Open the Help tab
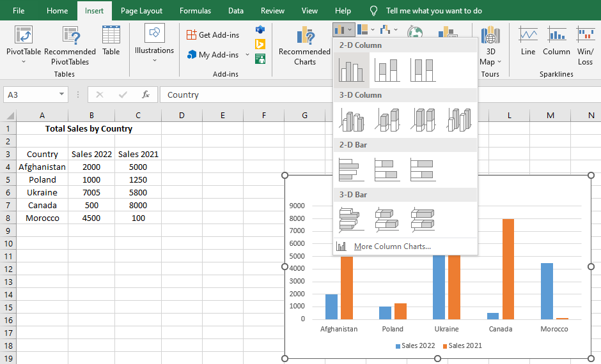Viewport: 601px width, 364px height. tap(343, 11)
